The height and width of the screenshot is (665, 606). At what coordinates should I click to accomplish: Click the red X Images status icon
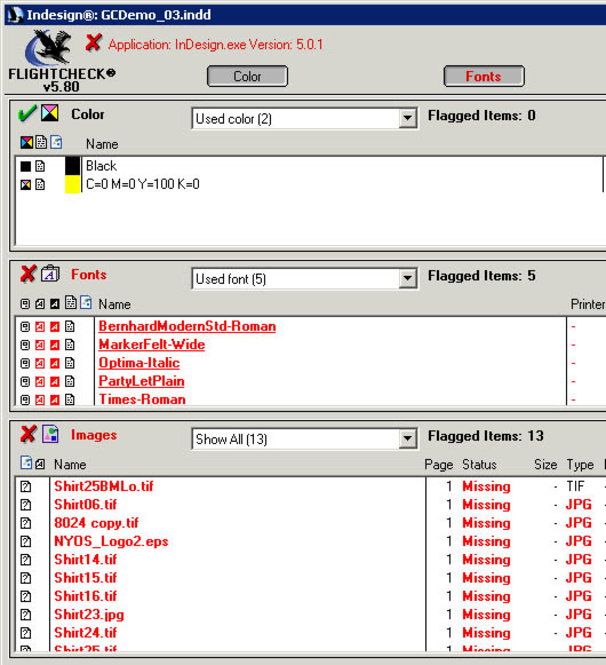(28, 434)
